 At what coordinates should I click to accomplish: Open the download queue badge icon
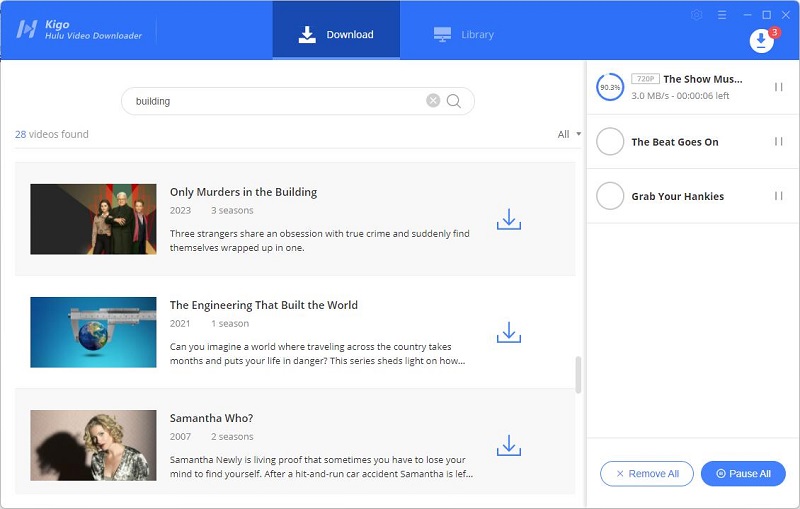(x=762, y=40)
